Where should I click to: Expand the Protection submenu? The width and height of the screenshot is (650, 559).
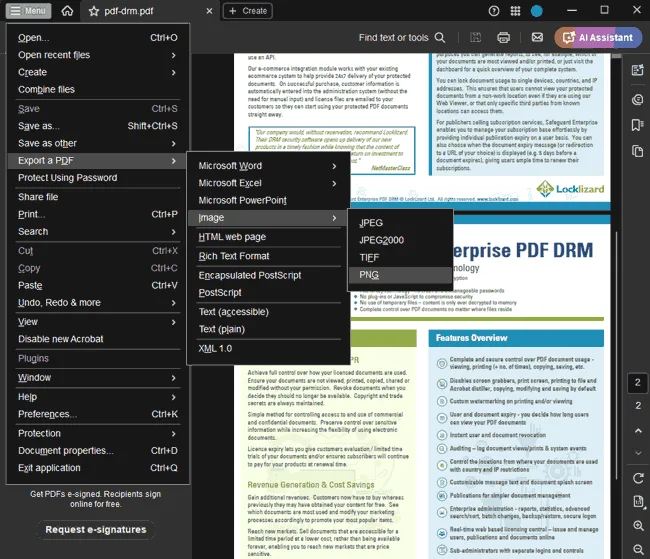(98, 433)
